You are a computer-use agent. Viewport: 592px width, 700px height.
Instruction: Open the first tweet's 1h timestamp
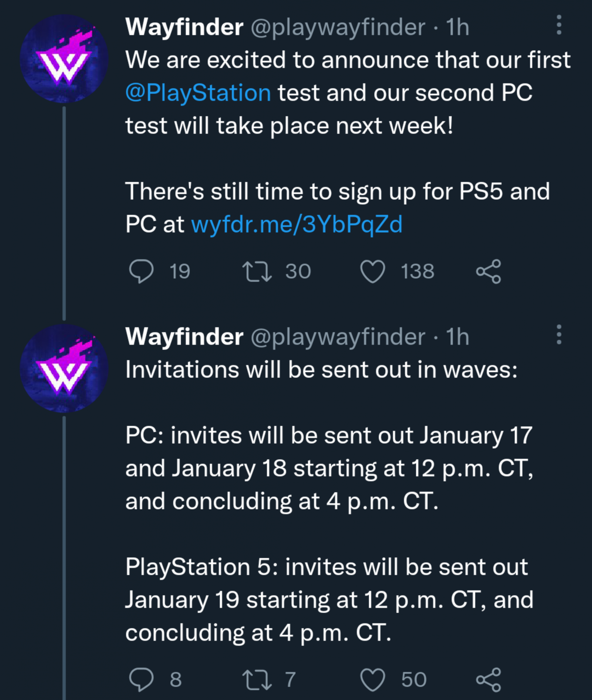pos(457,27)
